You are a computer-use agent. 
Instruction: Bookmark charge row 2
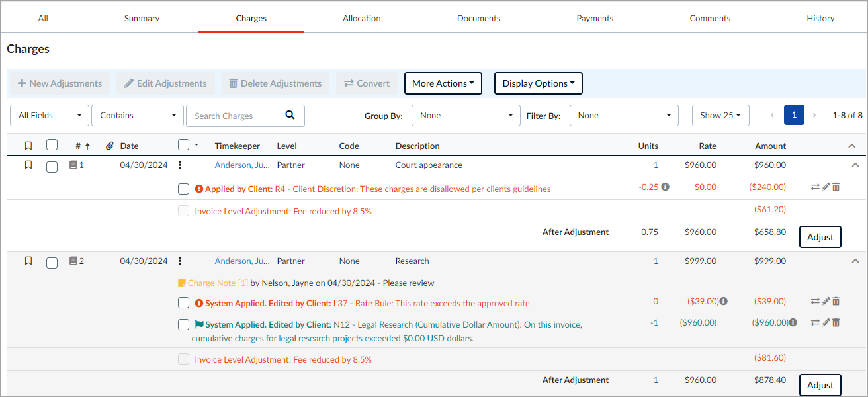(x=28, y=261)
